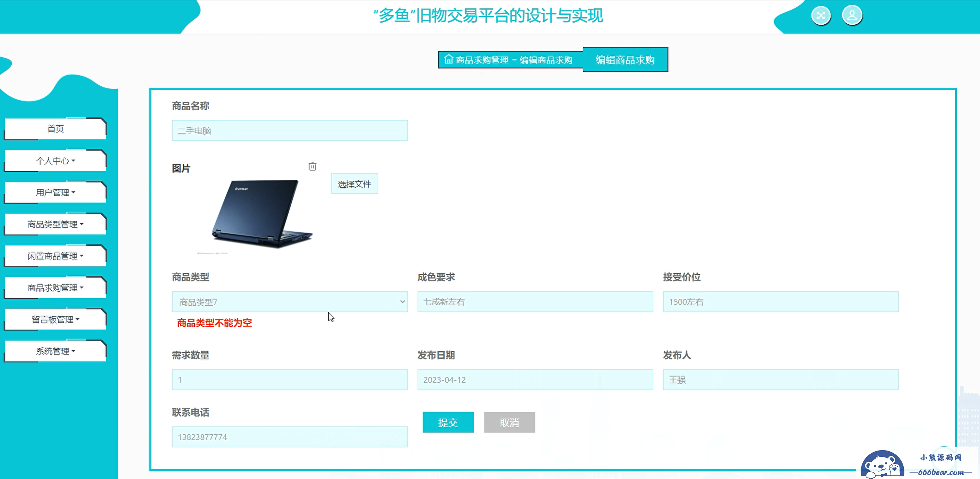This screenshot has height=479, width=980.
Task: Click the page title "多鱼"旧物交易平台
Action: pos(488,16)
